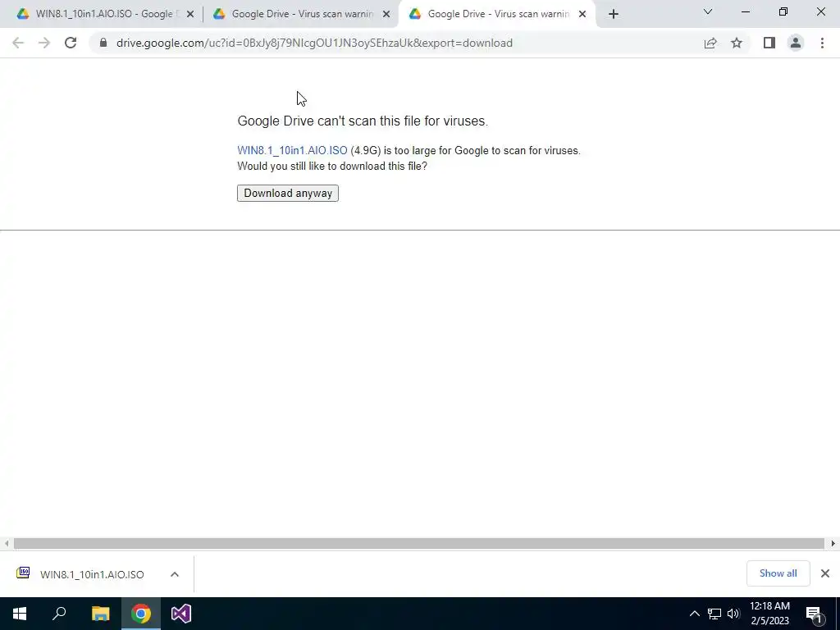Go forward to next page
The height and width of the screenshot is (630, 840).
(x=44, y=43)
